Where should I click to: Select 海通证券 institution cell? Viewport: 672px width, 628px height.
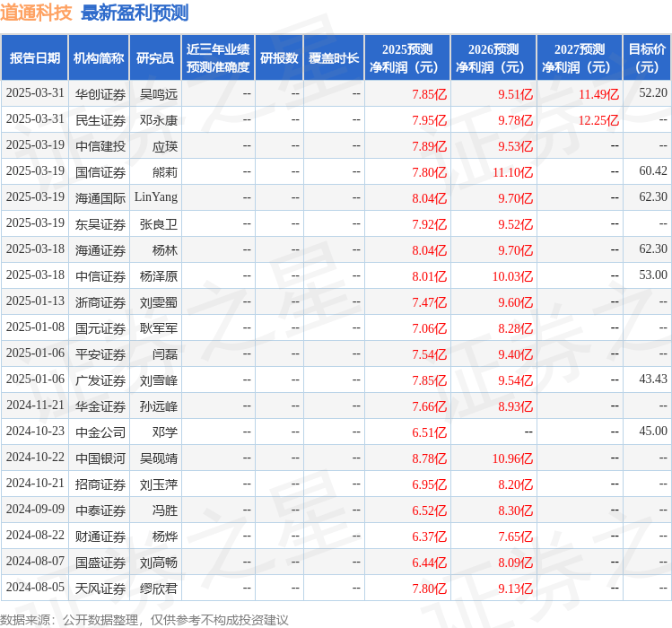pyautogui.click(x=100, y=250)
